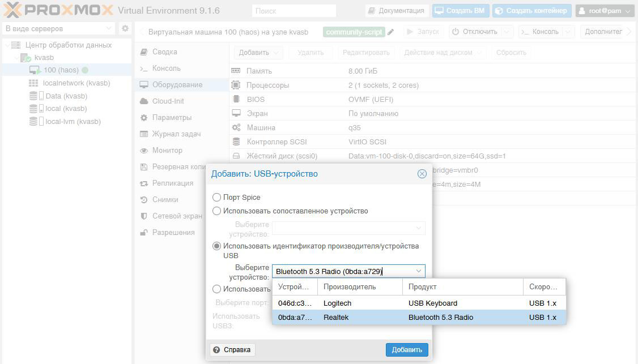The image size is (638, 364).
Task: Select the USB vendor/device ID radio option
Action: 216,246
